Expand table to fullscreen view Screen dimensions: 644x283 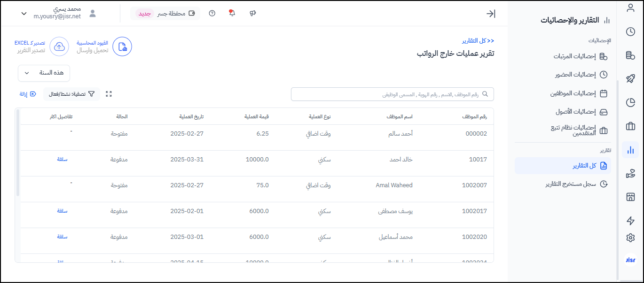pos(109,94)
